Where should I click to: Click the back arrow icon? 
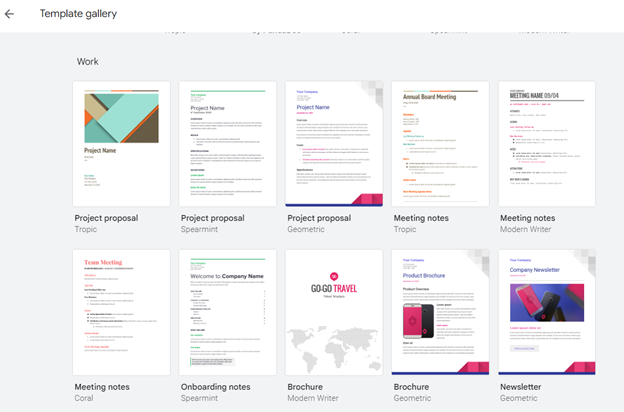click(x=10, y=14)
